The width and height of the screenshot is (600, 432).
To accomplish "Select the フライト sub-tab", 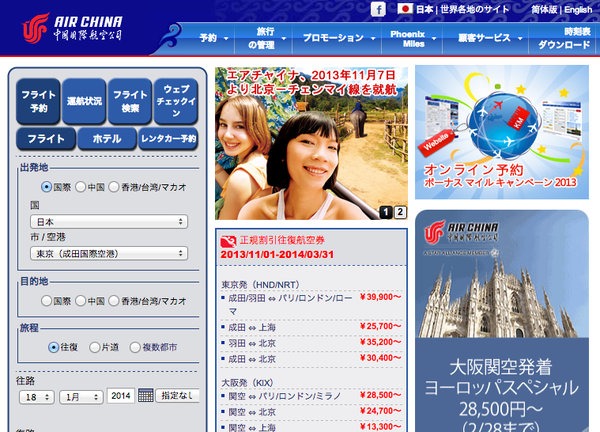I will [46, 139].
